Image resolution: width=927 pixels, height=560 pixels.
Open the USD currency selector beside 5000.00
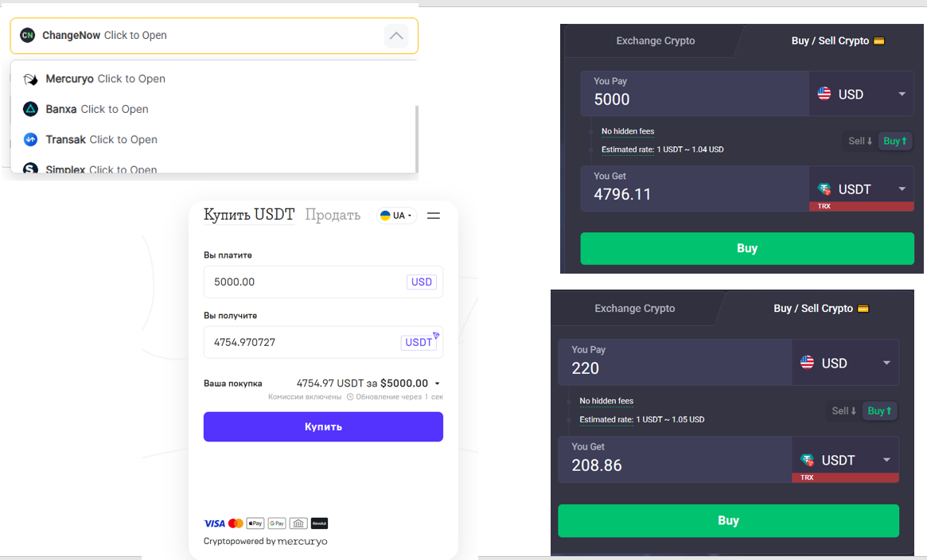tap(422, 282)
